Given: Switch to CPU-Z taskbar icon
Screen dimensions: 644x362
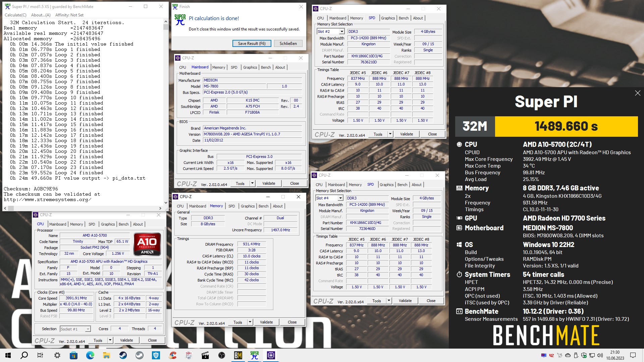Looking at the screenshot, I should [271, 355].
